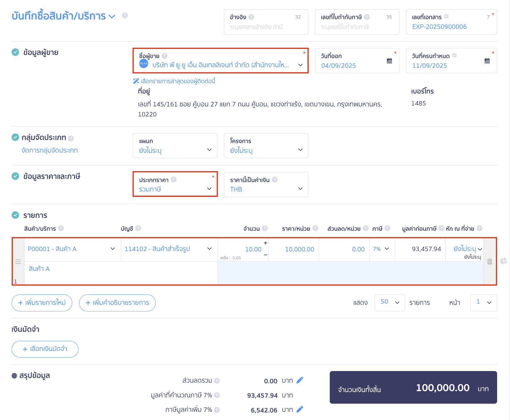
Task: Open the จัดการกลุ่มจัดประเภท link
Action: [x=50, y=150]
